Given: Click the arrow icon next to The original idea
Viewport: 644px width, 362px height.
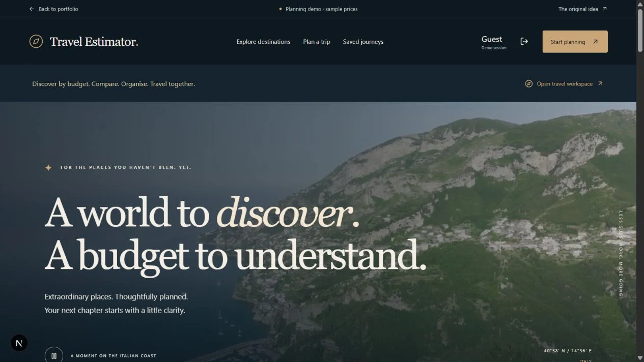Looking at the screenshot, I should click(x=604, y=9).
